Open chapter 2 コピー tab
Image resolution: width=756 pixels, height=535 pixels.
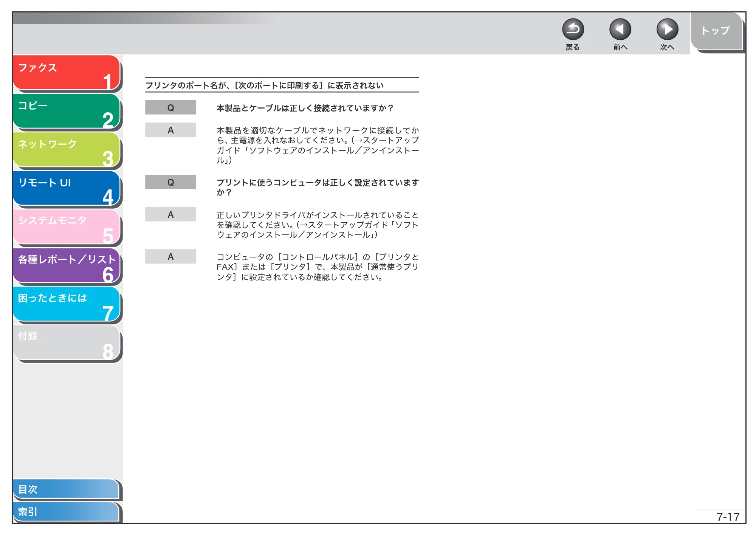[x=67, y=111]
